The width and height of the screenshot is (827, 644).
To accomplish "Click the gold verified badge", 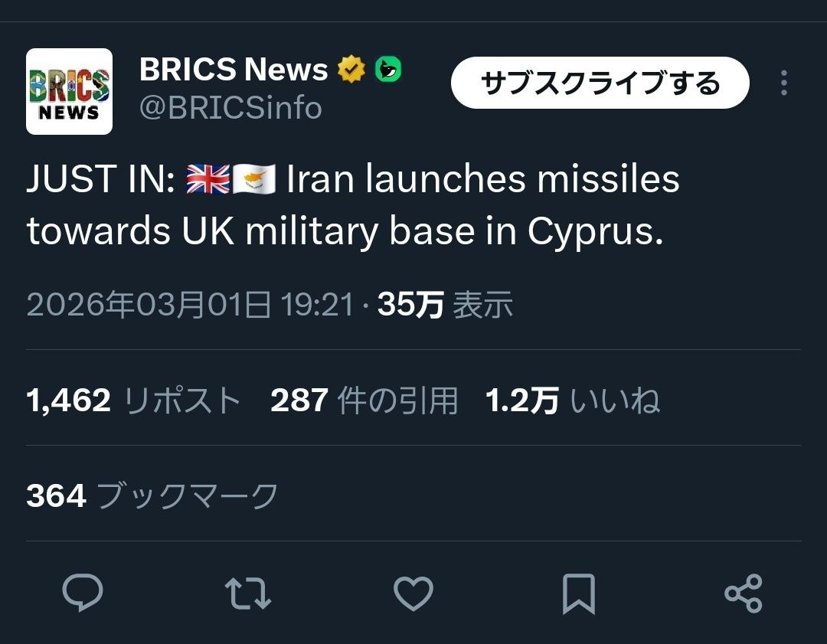I will [x=351, y=70].
